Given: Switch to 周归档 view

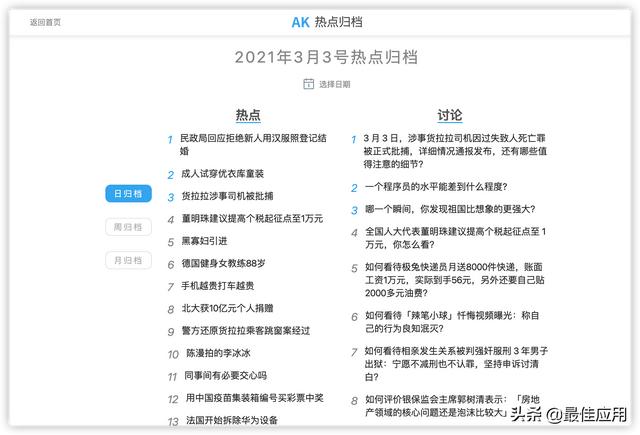Looking at the screenshot, I should pyautogui.click(x=128, y=227).
